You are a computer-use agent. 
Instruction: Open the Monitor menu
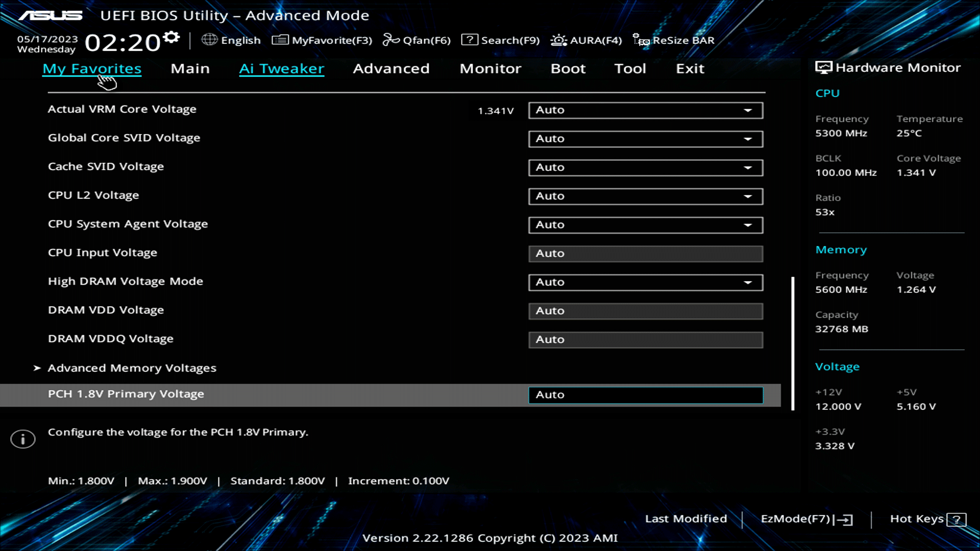[x=490, y=68]
